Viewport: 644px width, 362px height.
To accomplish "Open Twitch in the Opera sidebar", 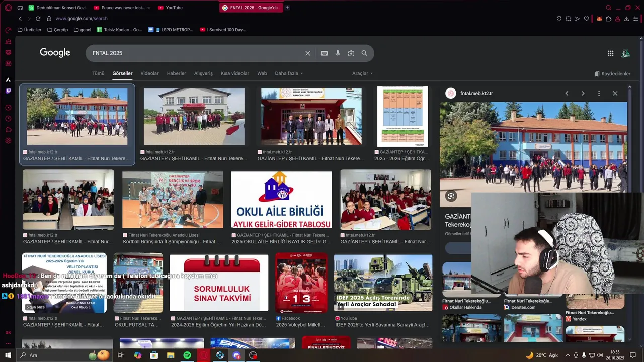I will 8,91.
